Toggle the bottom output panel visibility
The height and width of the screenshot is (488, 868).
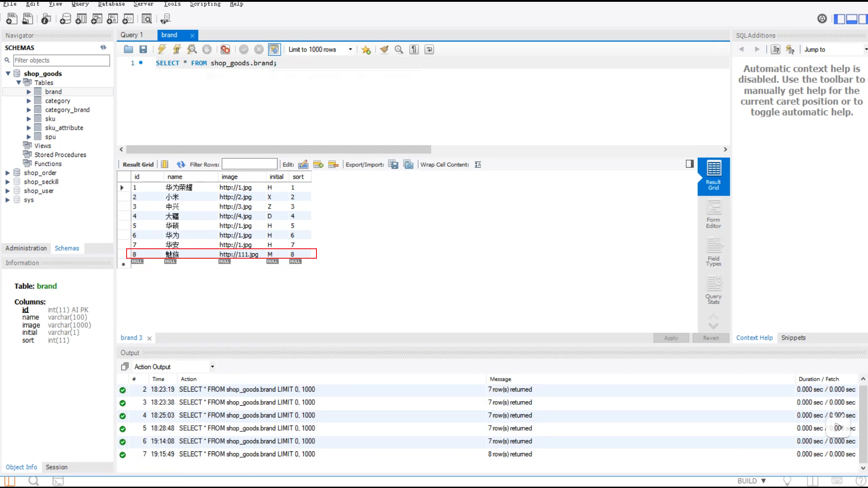click(851, 19)
